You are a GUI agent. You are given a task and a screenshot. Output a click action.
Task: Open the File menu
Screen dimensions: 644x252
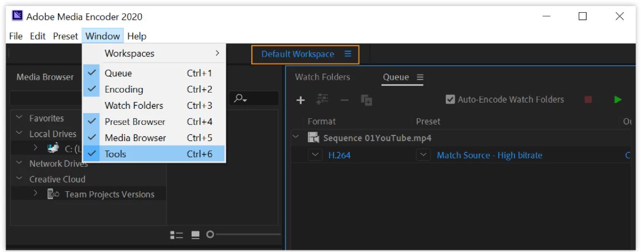point(16,36)
